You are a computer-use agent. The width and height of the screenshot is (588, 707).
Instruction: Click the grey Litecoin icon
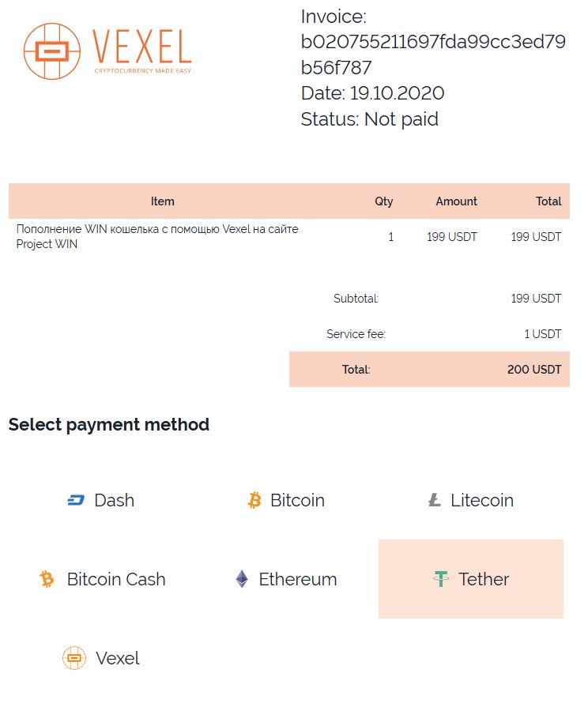434,500
